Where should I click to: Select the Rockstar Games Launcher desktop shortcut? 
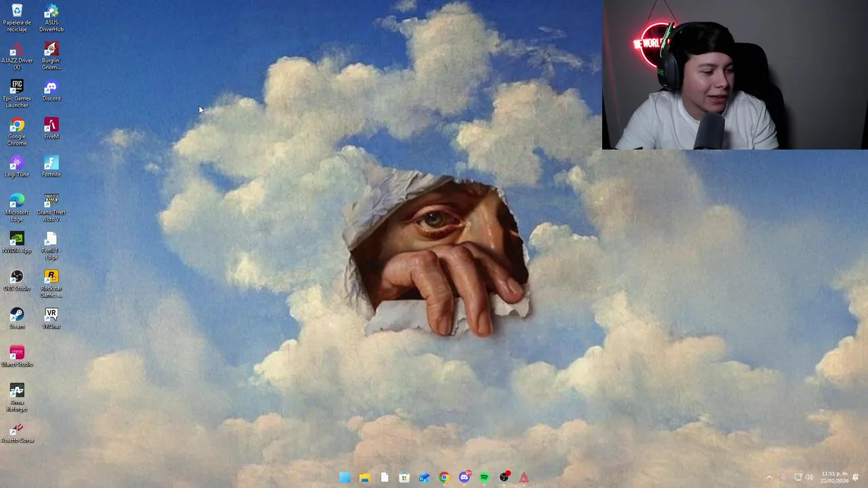point(51,284)
